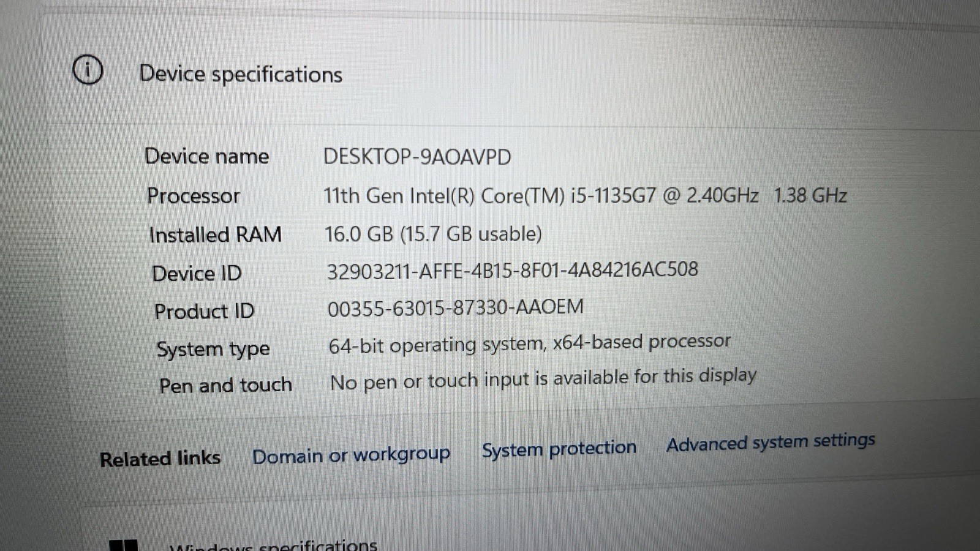Click the Processor label
The image size is (980, 551).
[x=194, y=196]
